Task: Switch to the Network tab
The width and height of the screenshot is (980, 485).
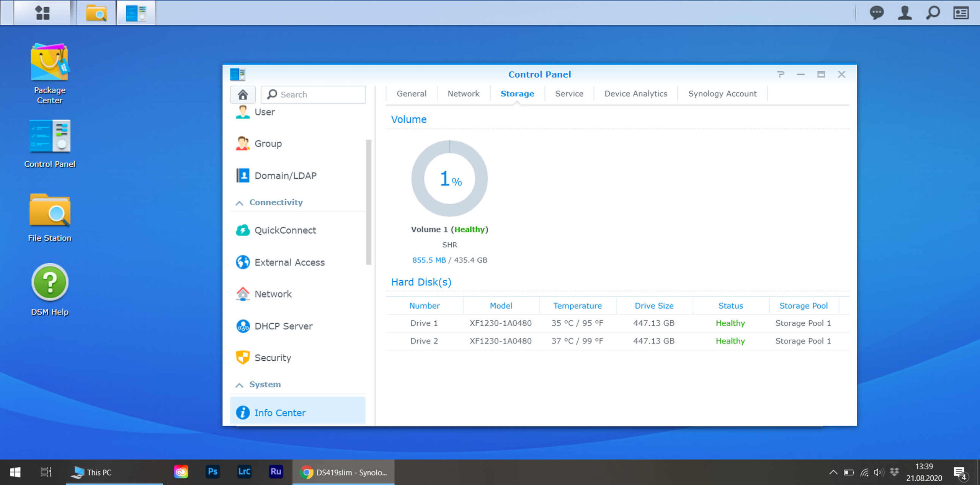Action: click(x=463, y=94)
